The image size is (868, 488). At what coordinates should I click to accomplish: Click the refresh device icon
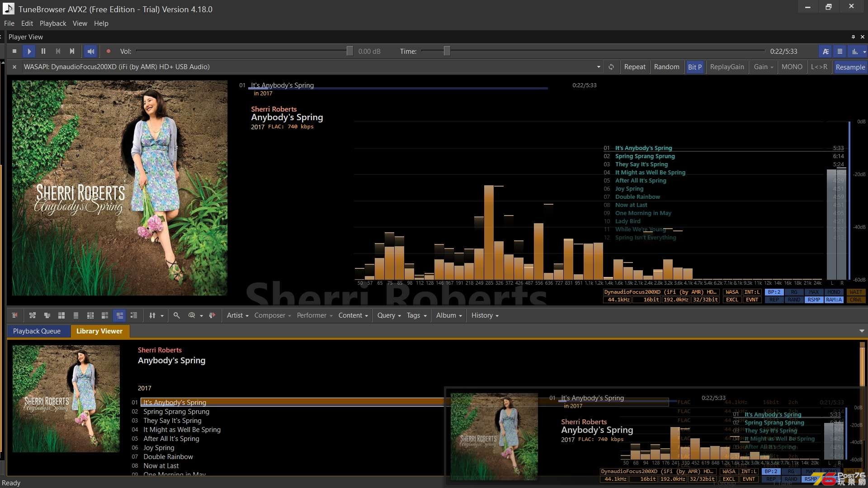611,67
